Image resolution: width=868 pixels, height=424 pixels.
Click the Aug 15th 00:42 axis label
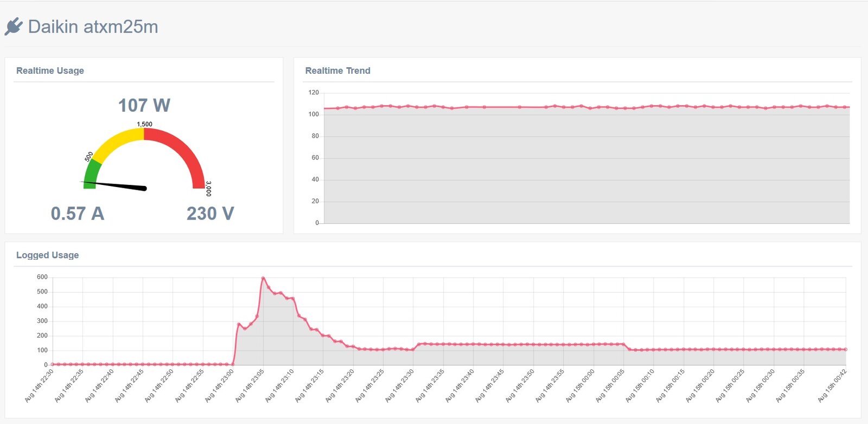click(x=833, y=386)
